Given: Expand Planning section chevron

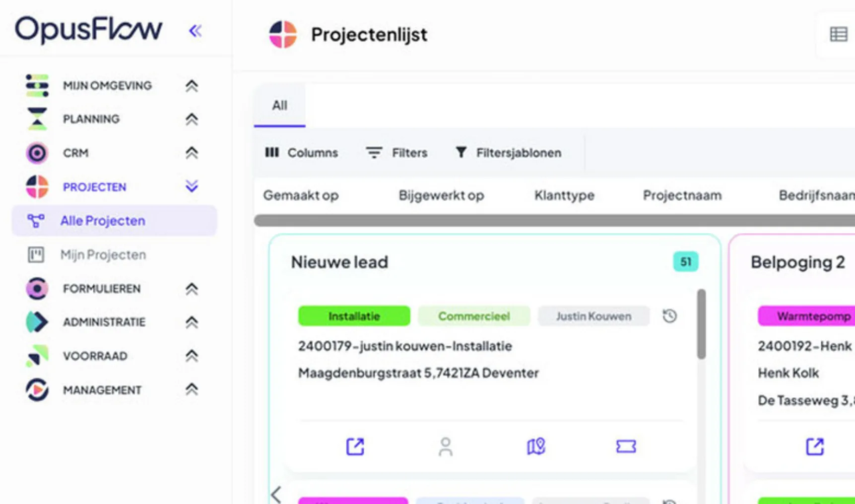Looking at the screenshot, I should coord(192,119).
